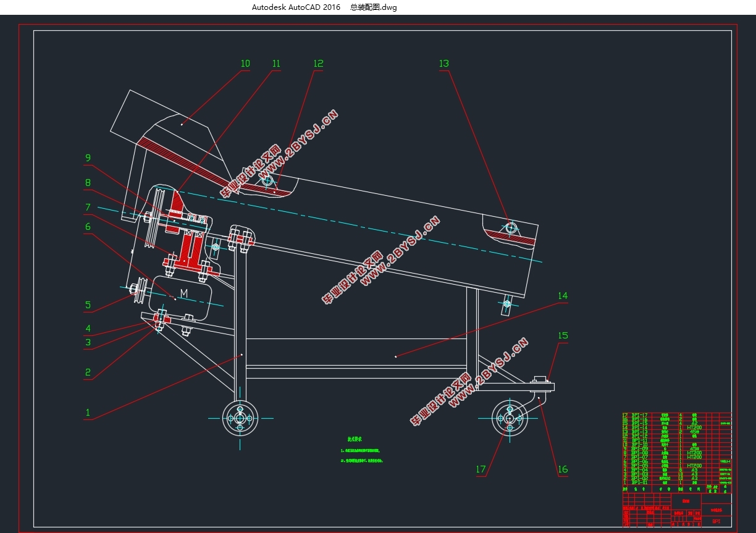Click part callout number 17
Image resolution: width=756 pixels, height=533 pixels.
click(481, 469)
